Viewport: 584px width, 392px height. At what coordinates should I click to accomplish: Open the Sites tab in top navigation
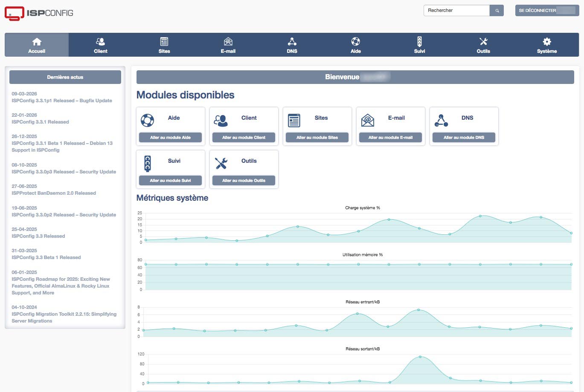[164, 45]
